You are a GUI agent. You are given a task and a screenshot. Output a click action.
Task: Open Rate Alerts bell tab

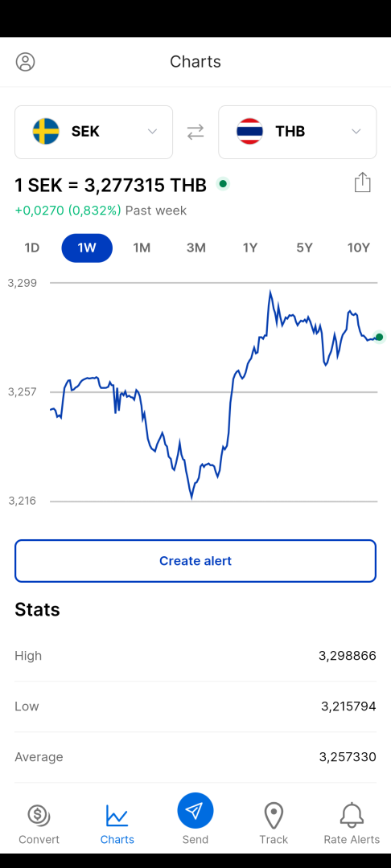click(x=352, y=825)
